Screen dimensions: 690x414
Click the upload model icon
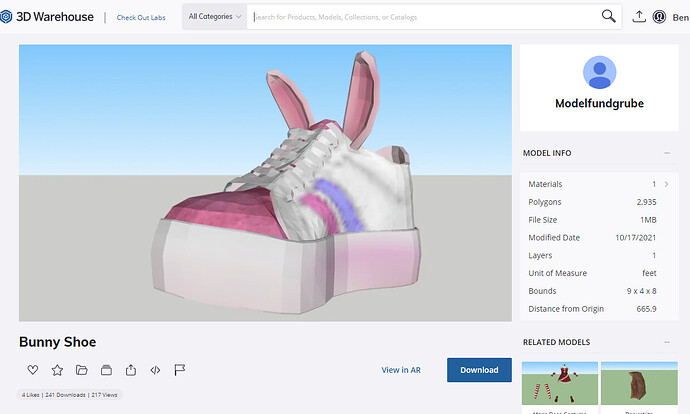point(639,17)
